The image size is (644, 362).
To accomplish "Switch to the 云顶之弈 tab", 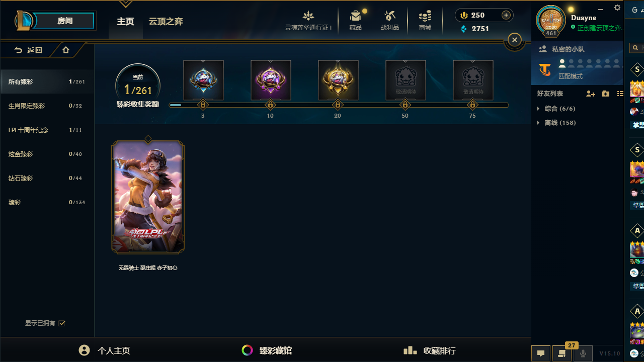I will [166, 22].
